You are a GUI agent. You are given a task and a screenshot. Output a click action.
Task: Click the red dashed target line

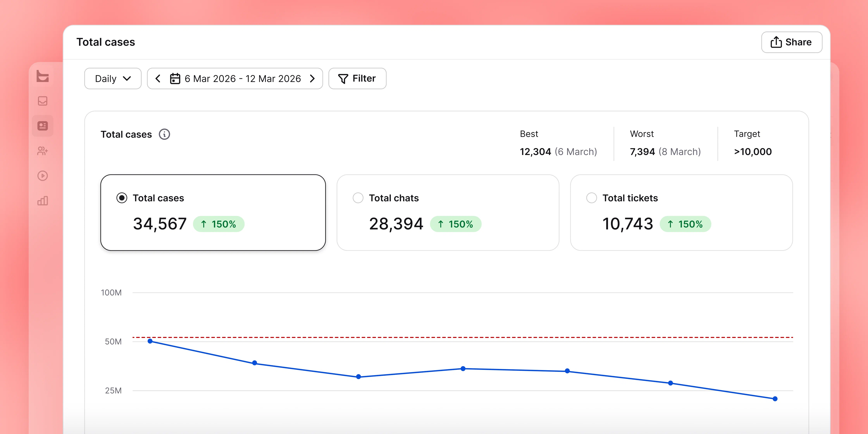point(463,337)
